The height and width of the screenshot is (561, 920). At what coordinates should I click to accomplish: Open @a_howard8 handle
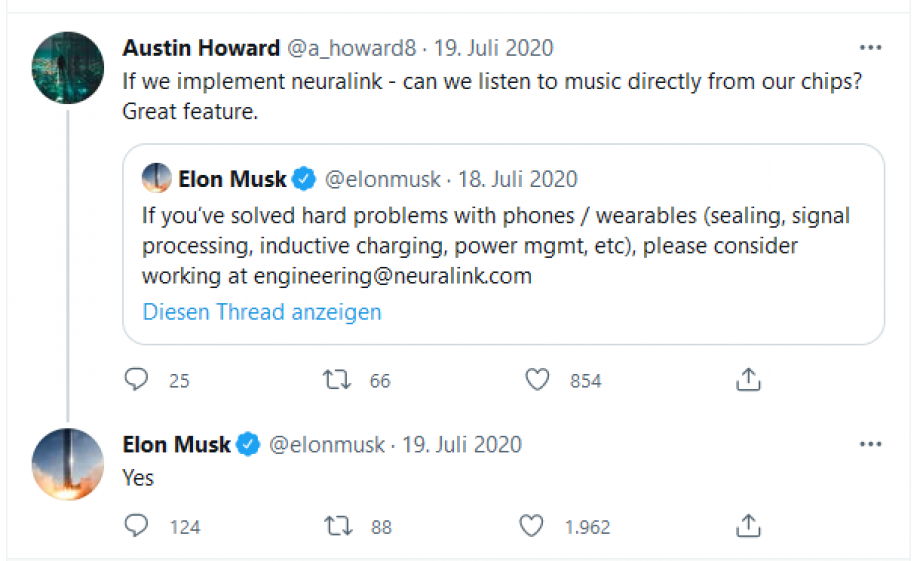pyautogui.click(x=351, y=48)
